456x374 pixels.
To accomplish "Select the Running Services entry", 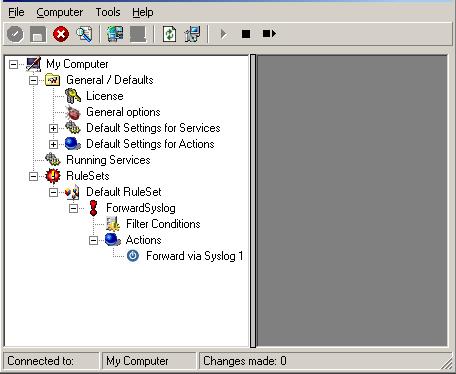I will pyautogui.click(x=108, y=160).
